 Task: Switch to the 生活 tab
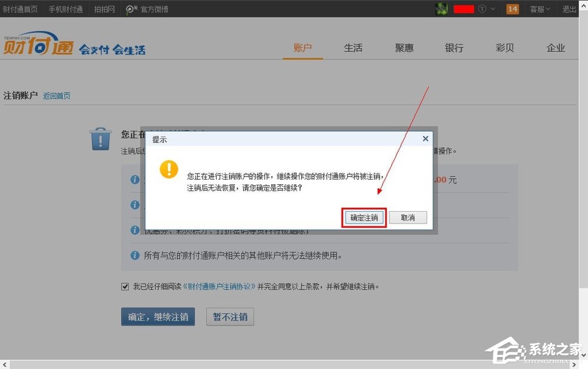click(x=353, y=48)
